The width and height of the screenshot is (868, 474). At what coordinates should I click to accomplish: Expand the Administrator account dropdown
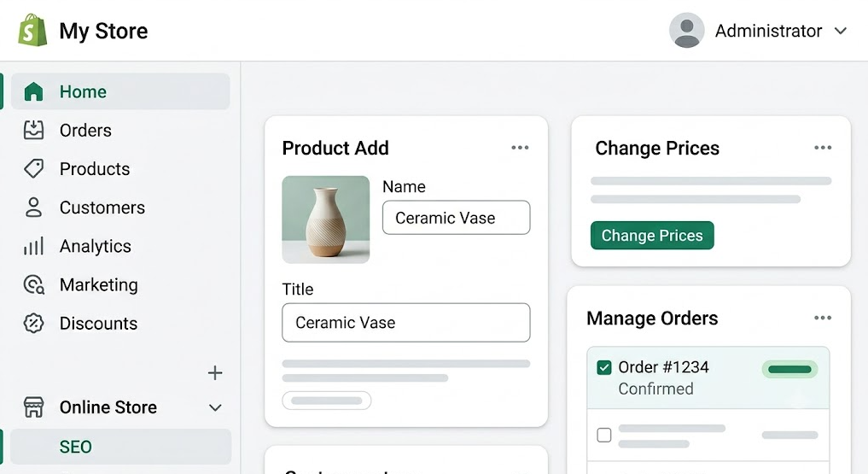841,31
